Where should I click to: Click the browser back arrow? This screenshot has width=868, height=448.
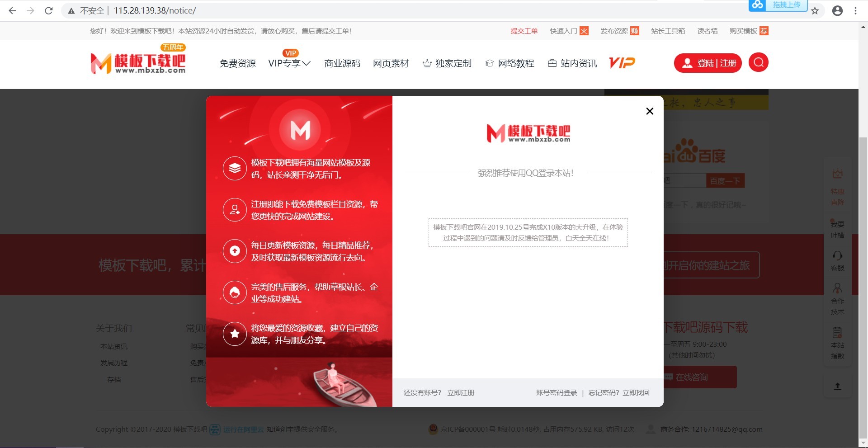[x=13, y=10]
